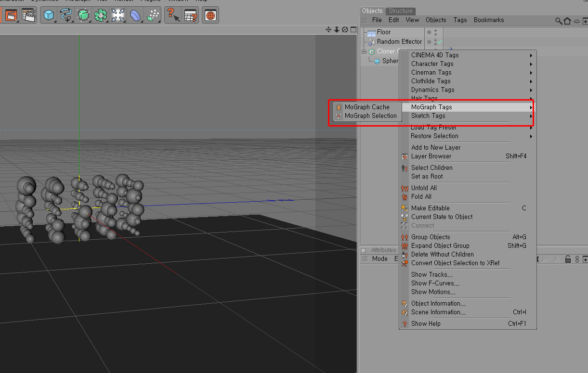Open the Object Manager File menu
The width and height of the screenshot is (588, 373).
pos(377,20)
